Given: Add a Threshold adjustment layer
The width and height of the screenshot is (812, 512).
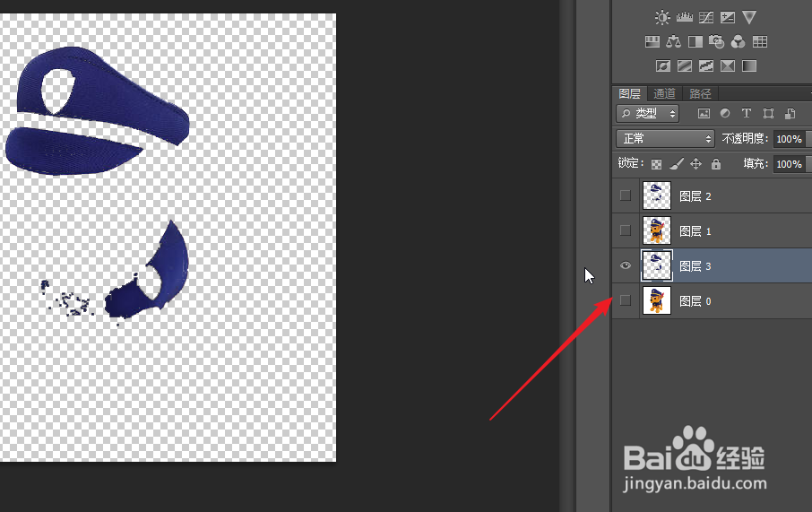Looking at the screenshot, I should point(706,65).
